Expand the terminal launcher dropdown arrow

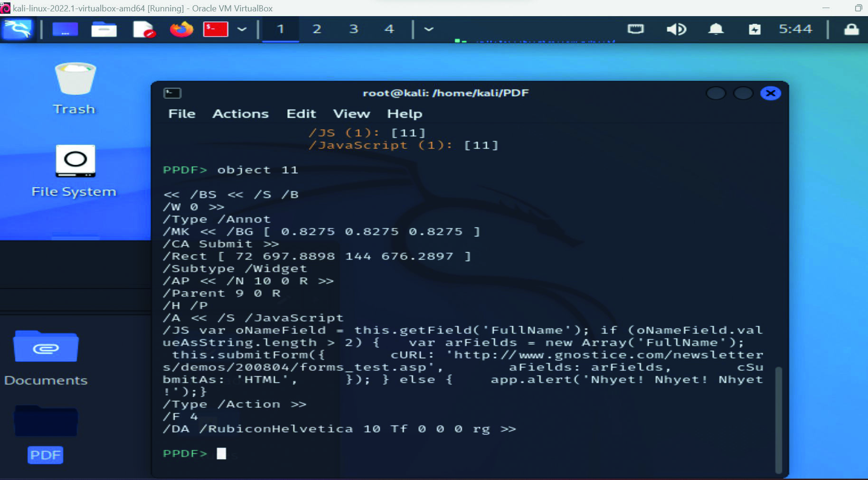coord(242,29)
